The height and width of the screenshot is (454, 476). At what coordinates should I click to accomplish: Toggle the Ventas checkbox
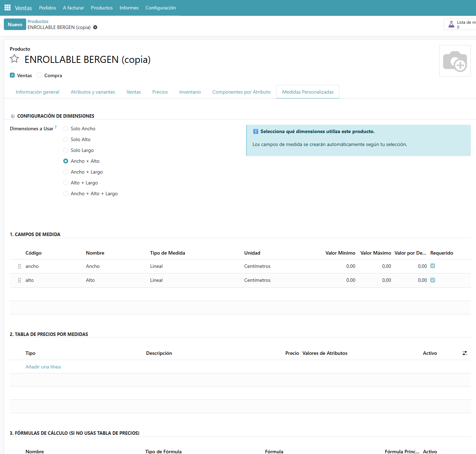(x=12, y=75)
